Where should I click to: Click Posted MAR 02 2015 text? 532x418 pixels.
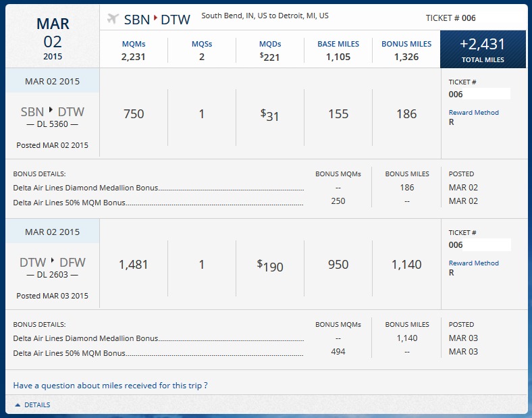52,145
